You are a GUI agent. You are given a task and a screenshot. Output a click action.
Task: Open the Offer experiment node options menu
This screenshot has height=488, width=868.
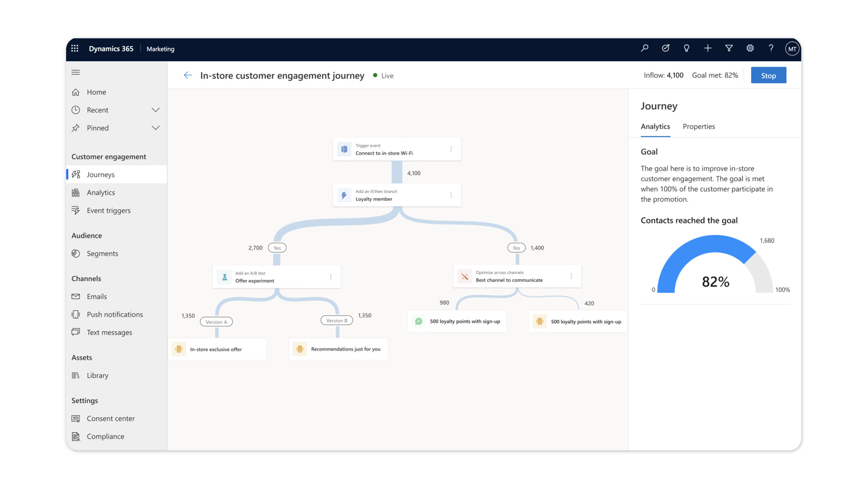[x=331, y=277]
